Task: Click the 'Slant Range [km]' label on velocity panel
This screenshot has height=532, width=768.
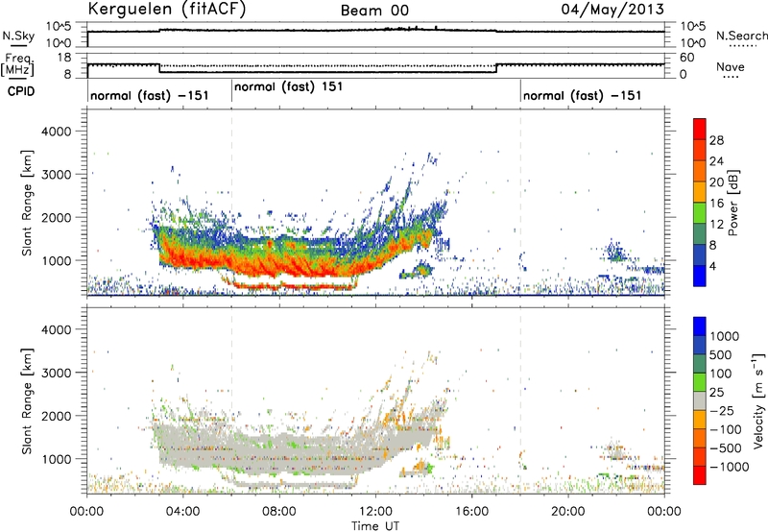Action: [27, 401]
